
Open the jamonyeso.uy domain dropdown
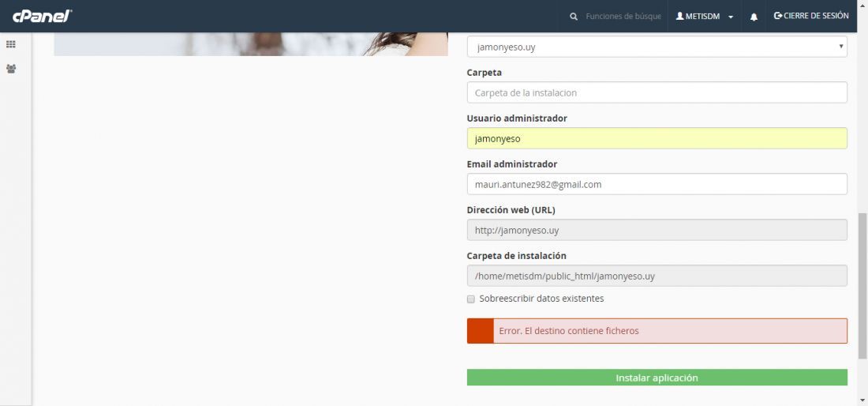pos(657,47)
